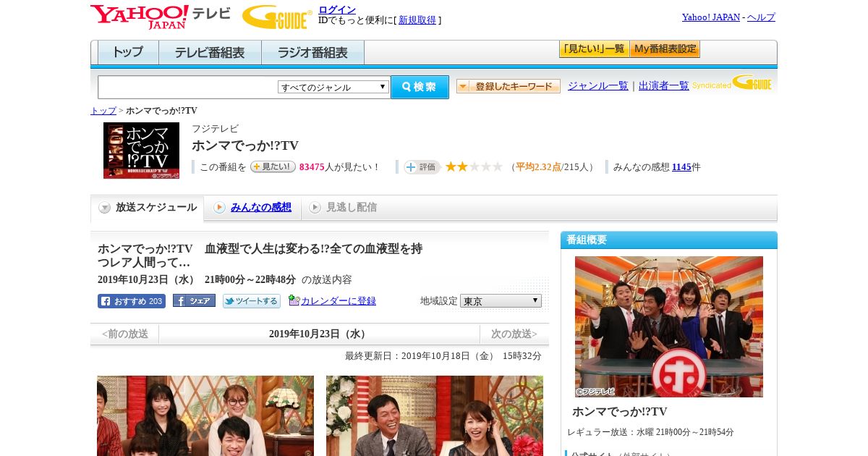Viewport: 868px width, 456px height.
Task: Click the ツイートする button
Action: [x=252, y=301]
